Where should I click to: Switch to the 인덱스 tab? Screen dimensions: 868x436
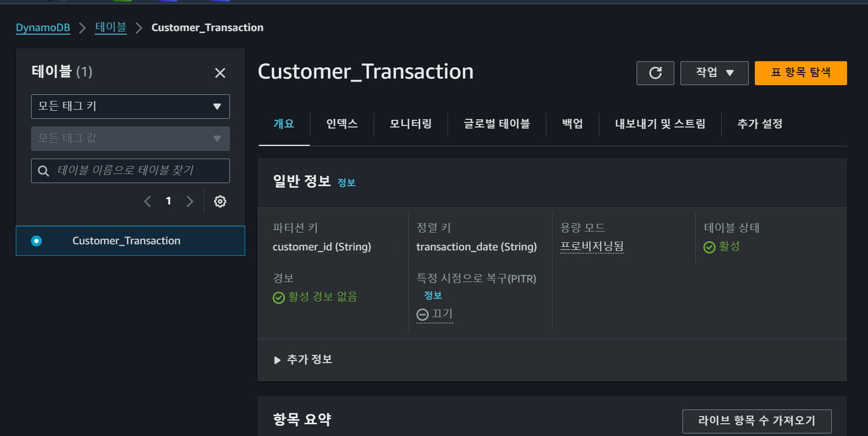click(x=342, y=124)
